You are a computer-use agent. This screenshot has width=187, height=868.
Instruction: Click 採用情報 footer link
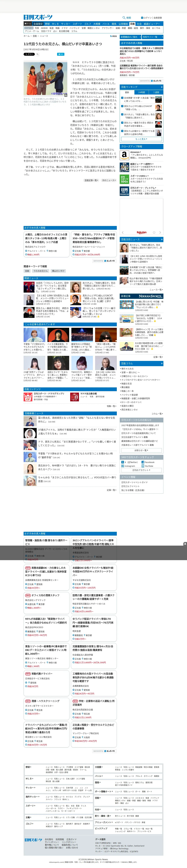(x=60, y=839)
